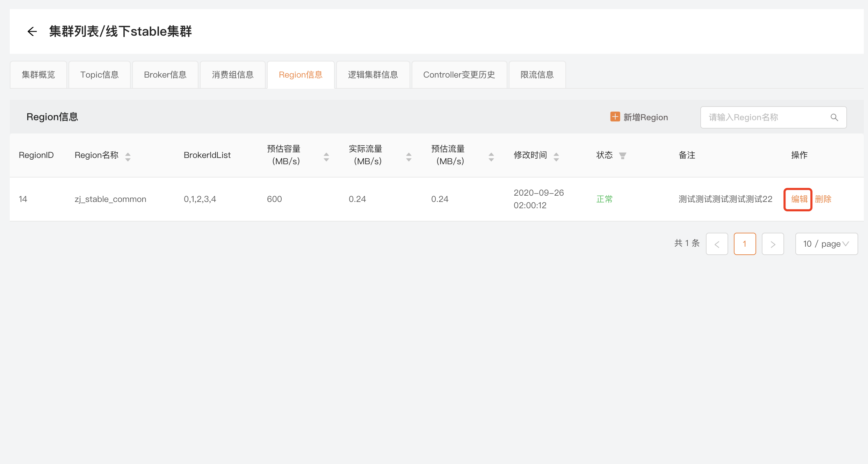This screenshot has width=868, height=464.
Task: Sort by 预估流量 column arrows
Action: (x=491, y=157)
